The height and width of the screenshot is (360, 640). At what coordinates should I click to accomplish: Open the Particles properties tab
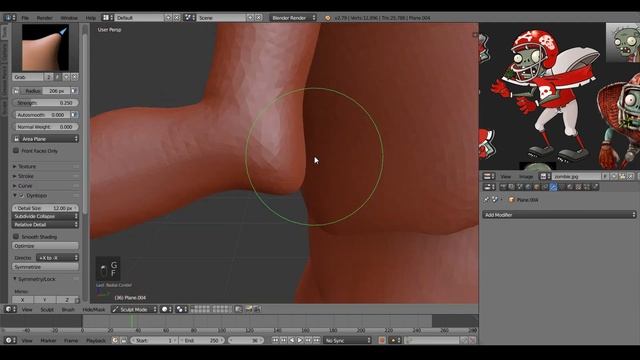(587, 187)
